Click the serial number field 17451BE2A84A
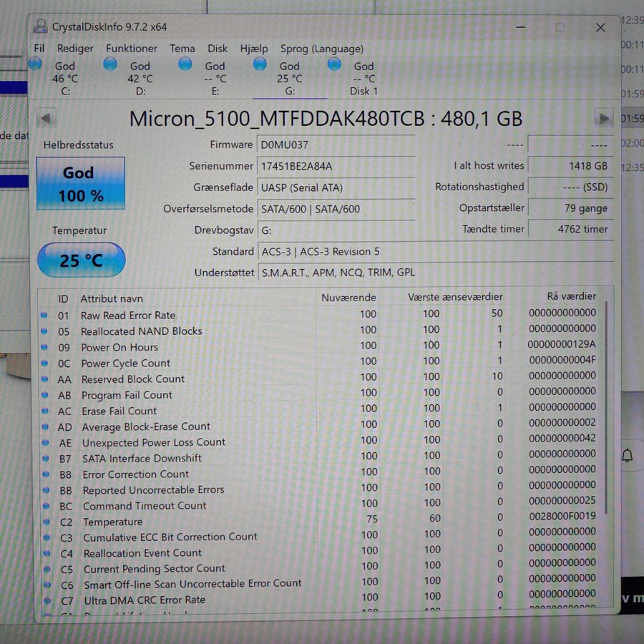The width and height of the screenshot is (644, 644). [336, 166]
